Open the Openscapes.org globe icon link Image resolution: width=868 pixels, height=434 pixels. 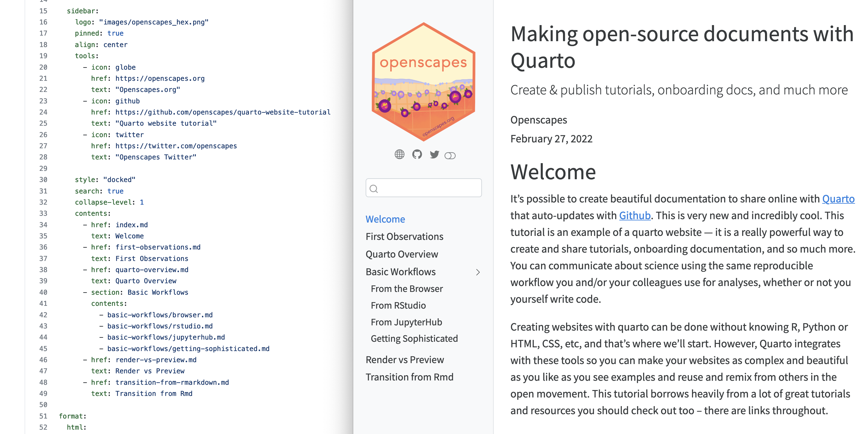click(399, 154)
